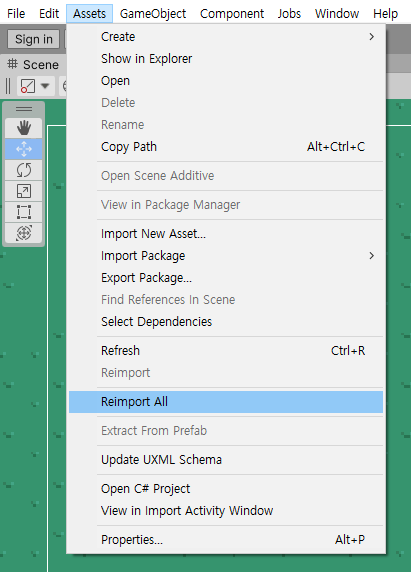Choose Copy Path
This screenshot has width=411, height=572.
[x=226, y=147]
